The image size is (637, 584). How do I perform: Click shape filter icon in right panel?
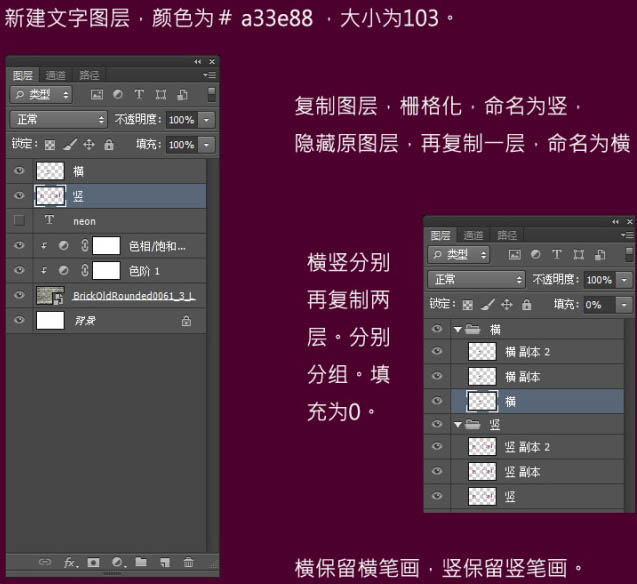click(579, 255)
